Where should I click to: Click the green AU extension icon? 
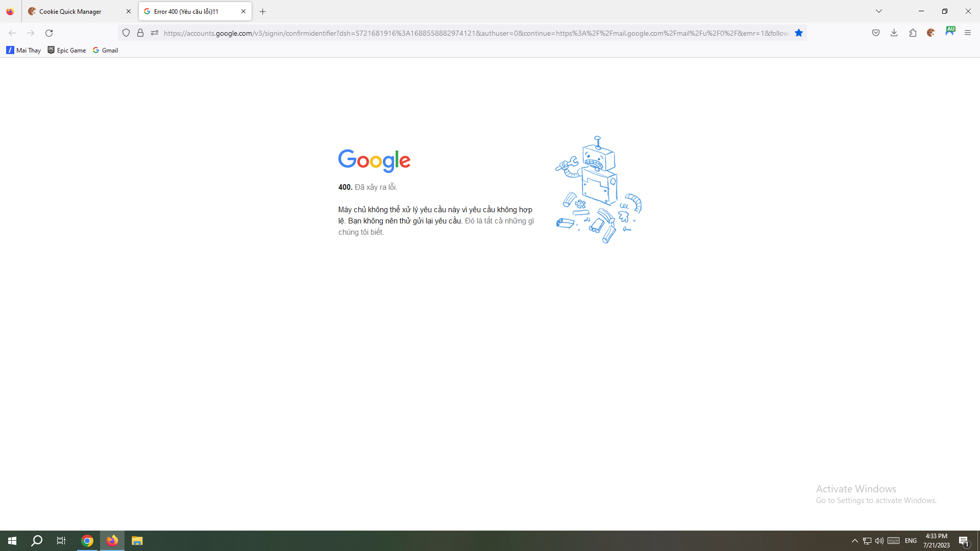tap(950, 31)
